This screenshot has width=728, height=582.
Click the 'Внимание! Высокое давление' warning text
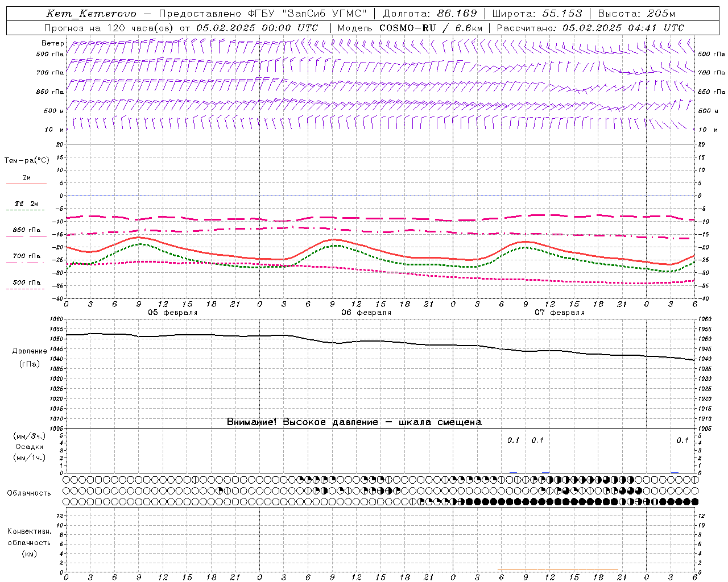coord(303,422)
